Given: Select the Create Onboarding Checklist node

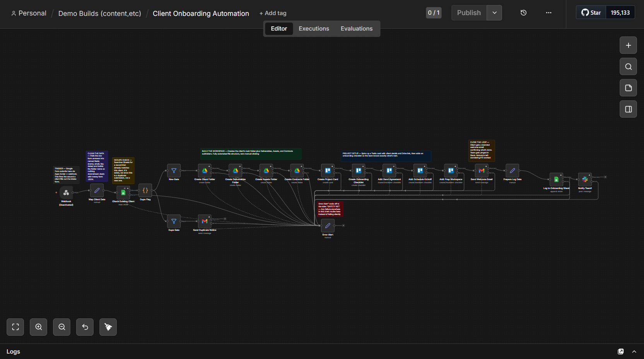Looking at the screenshot, I should (x=359, y=170).
